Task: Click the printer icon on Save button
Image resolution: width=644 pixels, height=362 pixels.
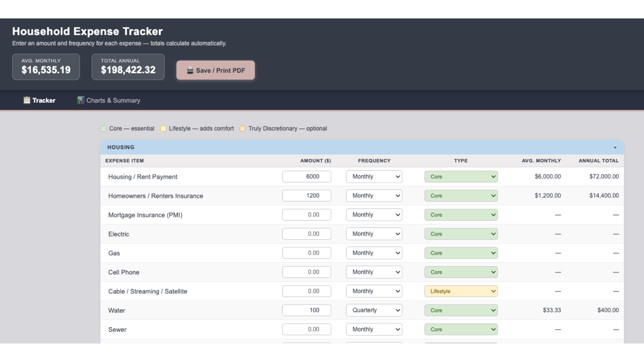Action: point(190,70)
